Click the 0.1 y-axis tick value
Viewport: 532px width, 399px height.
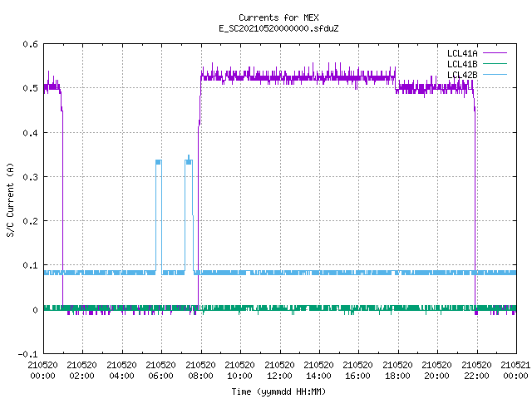(30, 265)
